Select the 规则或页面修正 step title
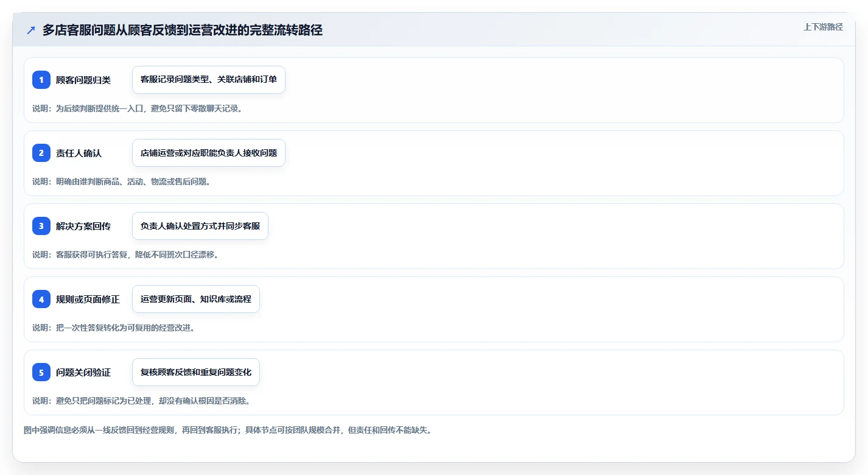The width and height of the screenshot is (868, 475). 88,299
